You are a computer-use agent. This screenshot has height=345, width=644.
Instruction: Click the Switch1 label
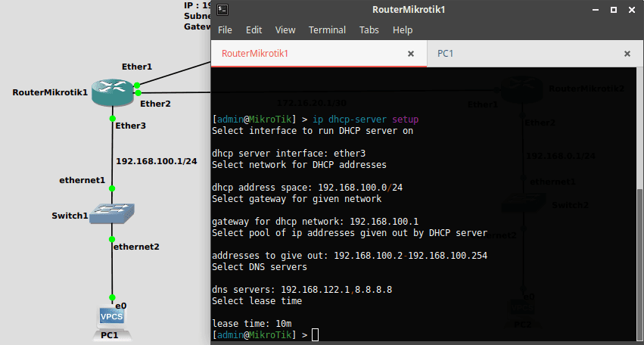pyautogui.click(x=70, y=216)
